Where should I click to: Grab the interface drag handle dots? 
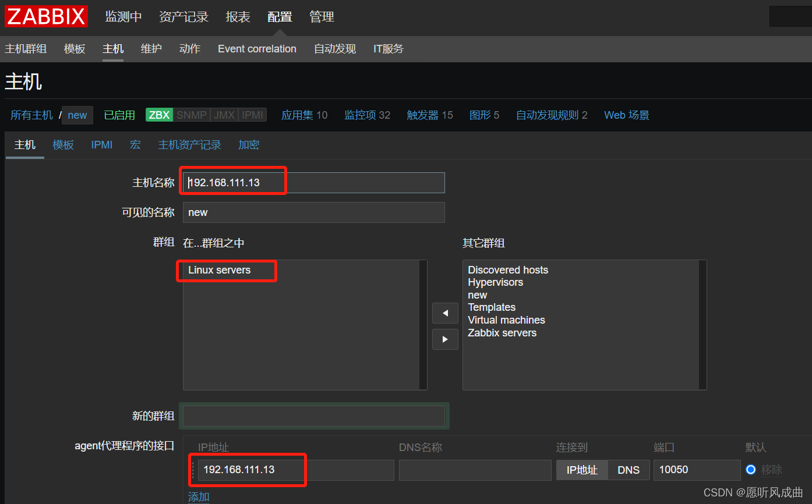pos(193,470)
